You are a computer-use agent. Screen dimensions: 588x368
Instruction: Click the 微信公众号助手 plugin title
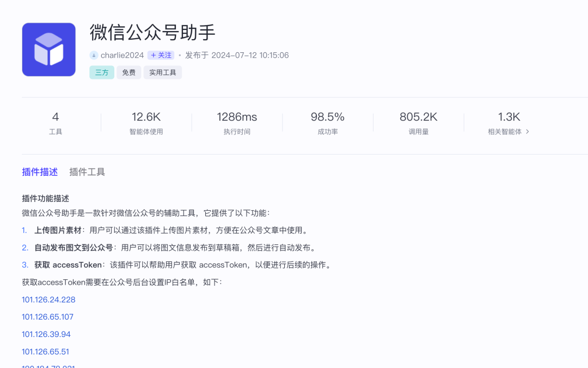pyautogui.click(x=152, y=33)
